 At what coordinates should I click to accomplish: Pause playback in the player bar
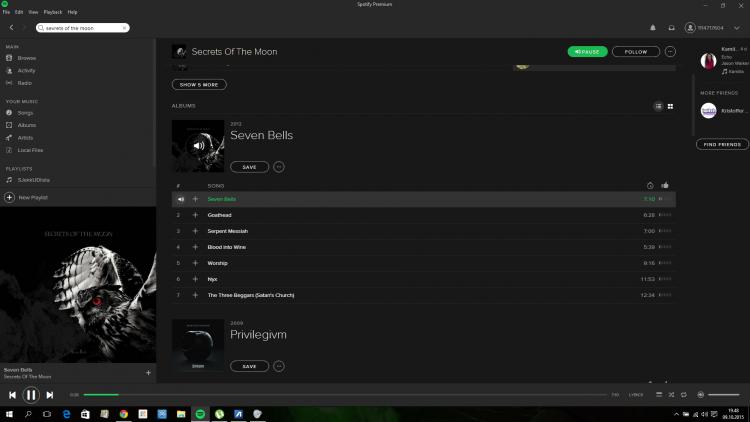coord(31,395)
